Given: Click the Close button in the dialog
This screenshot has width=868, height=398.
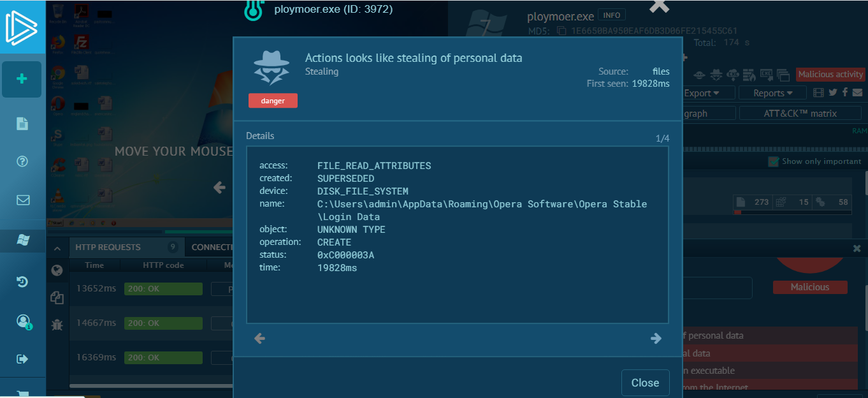Looking at the screenshot, I should coord(645,383).
